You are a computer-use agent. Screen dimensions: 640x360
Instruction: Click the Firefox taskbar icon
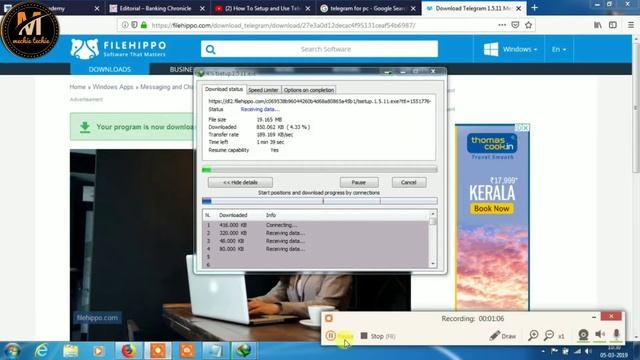[129, 351]
